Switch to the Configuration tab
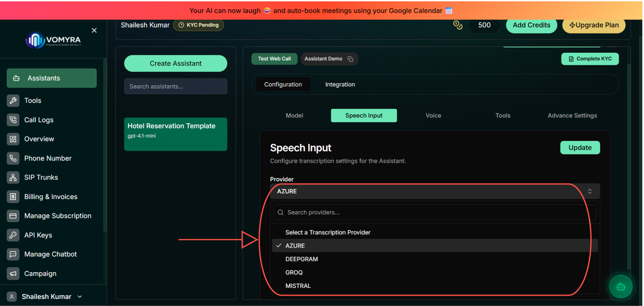The image size is (644, 306). (x=283, y=84)
